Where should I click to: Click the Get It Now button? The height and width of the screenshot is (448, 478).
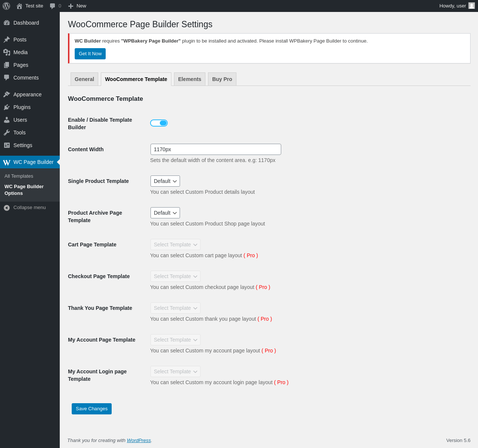tap(90, 54)
